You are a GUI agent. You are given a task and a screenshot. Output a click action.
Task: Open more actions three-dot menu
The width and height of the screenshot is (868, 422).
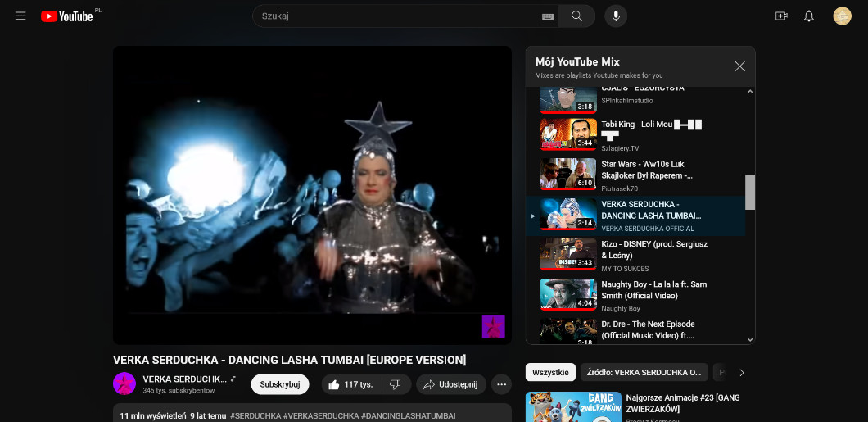(502, 384)
